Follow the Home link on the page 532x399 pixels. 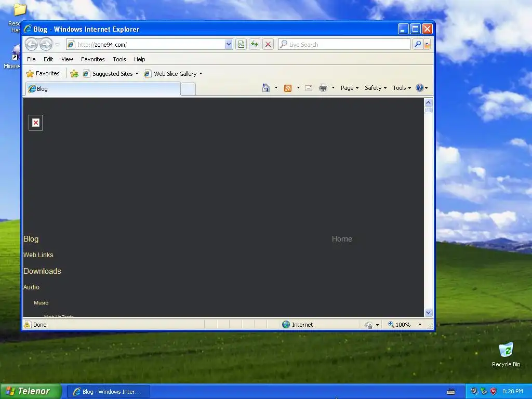tap(342, 239)
